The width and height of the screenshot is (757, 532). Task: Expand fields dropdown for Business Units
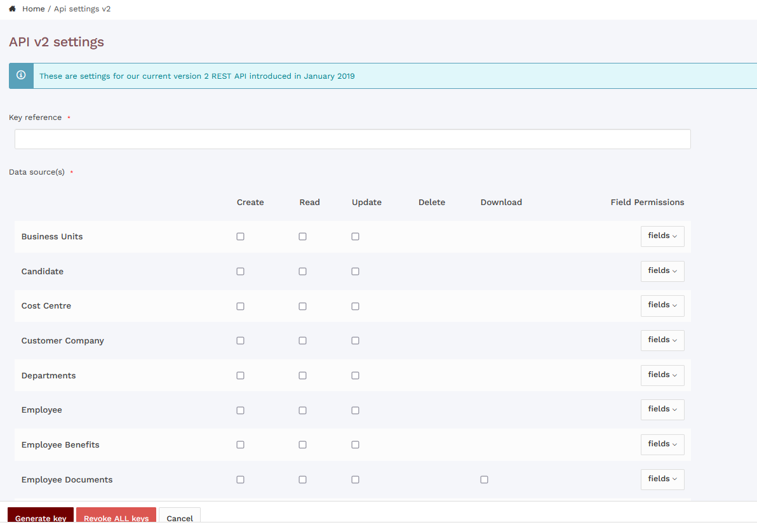662,236
